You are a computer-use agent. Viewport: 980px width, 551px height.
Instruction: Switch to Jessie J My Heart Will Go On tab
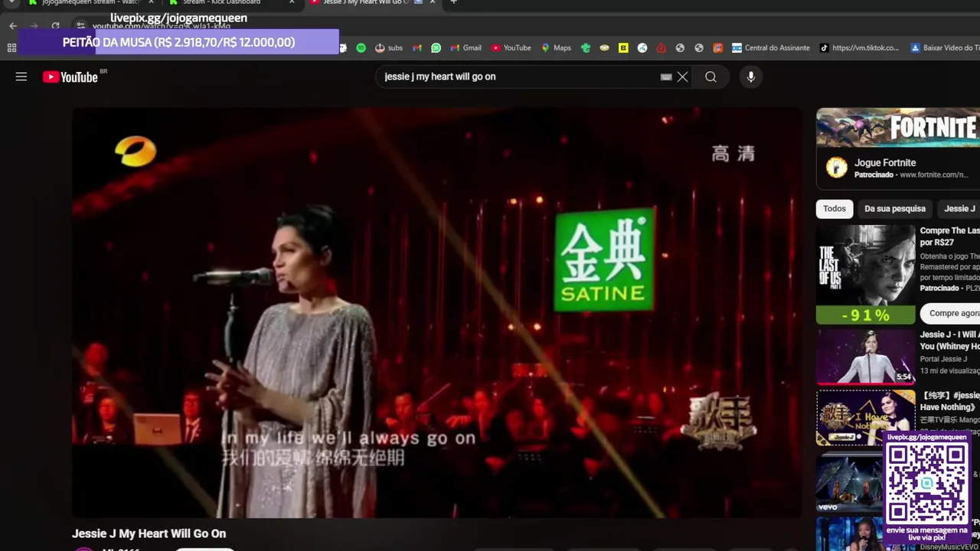point(365,2)
